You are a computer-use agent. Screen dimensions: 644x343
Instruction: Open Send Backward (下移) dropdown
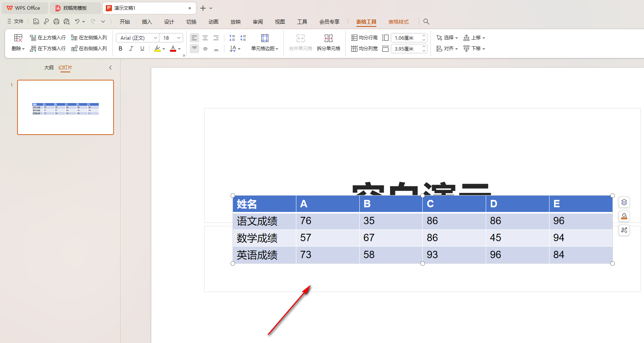[474, 49]
